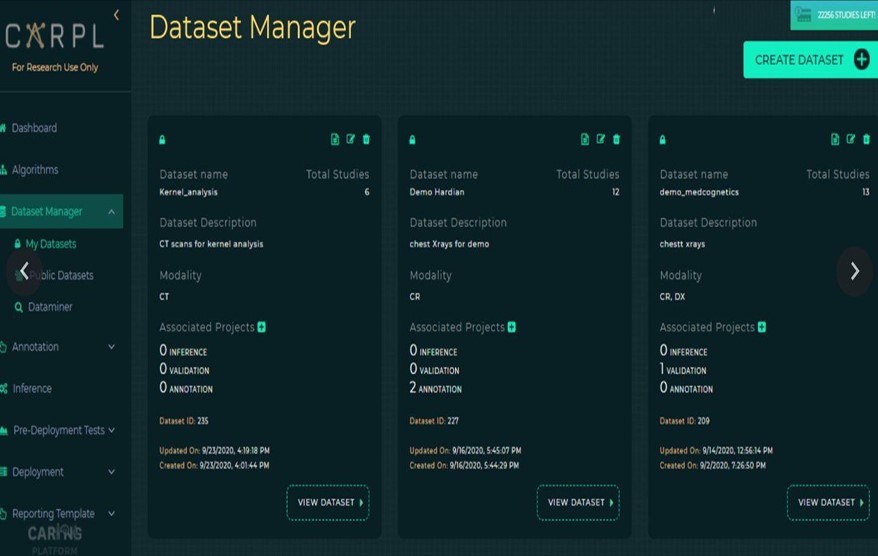
Task: Expand the Deployment menu
Action: [x=111, y=472]
